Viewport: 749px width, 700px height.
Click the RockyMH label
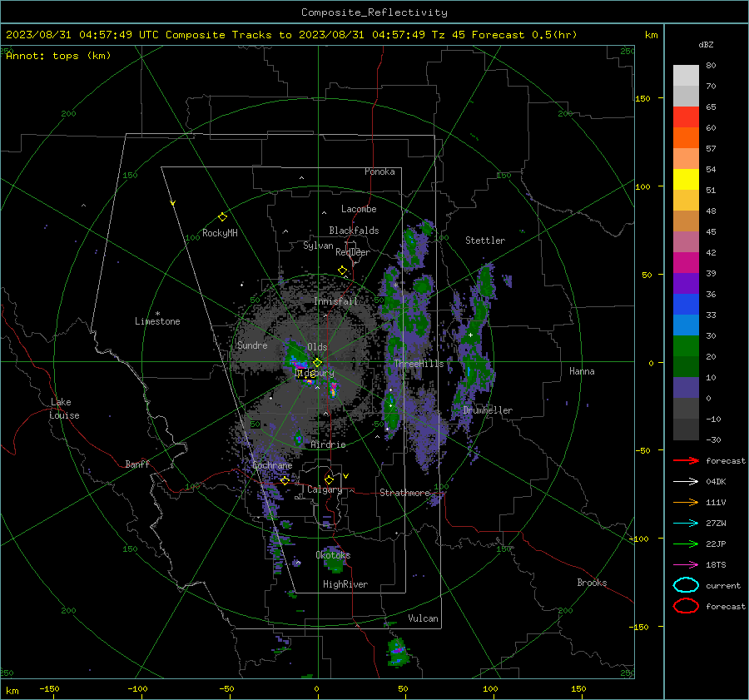pos(220,233)
